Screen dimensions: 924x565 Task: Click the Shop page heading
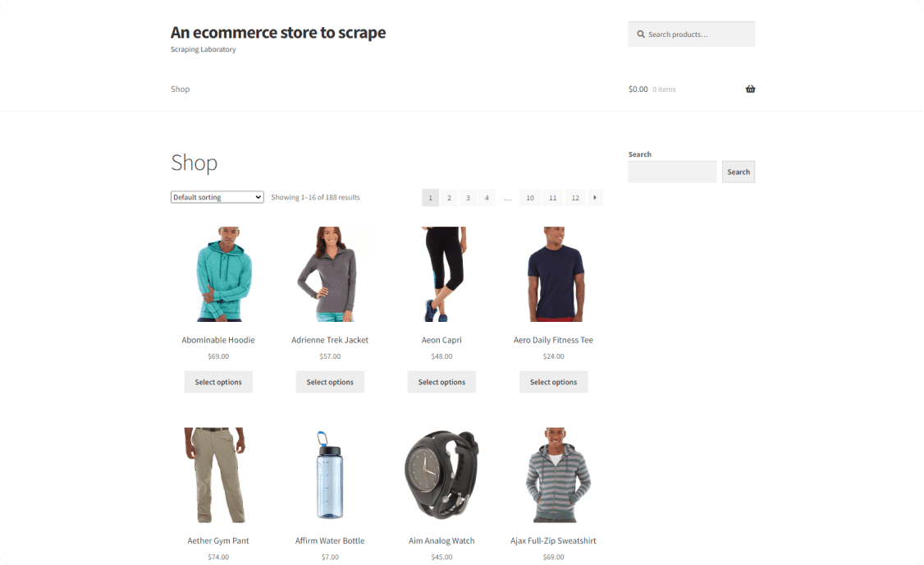click(x=194, y=162)
